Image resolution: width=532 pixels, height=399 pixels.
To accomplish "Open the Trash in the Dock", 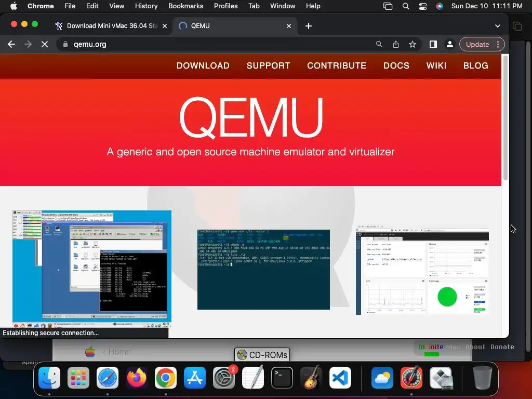I will click(482, 377).
